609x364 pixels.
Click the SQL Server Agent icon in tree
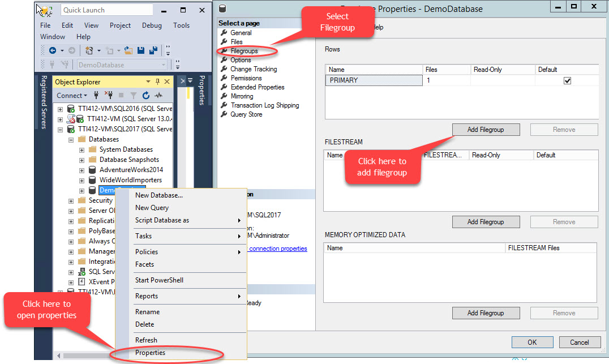[82, 272]
